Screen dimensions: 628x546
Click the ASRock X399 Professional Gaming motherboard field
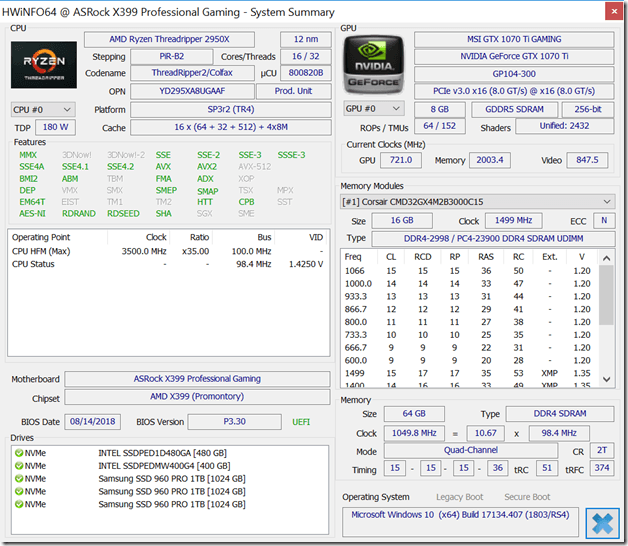pyautogui.click(x=197, y=379)
